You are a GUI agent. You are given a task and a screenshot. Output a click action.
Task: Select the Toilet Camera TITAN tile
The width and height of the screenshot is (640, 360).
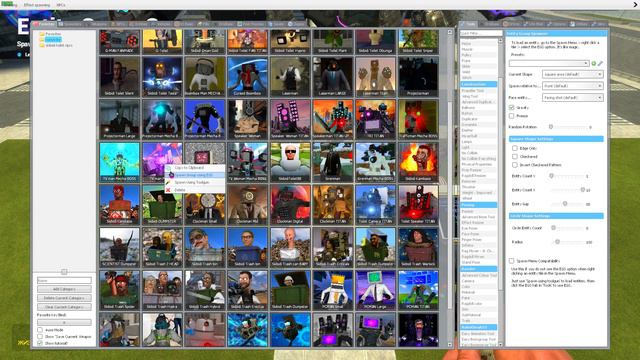[x=375, y=204]
